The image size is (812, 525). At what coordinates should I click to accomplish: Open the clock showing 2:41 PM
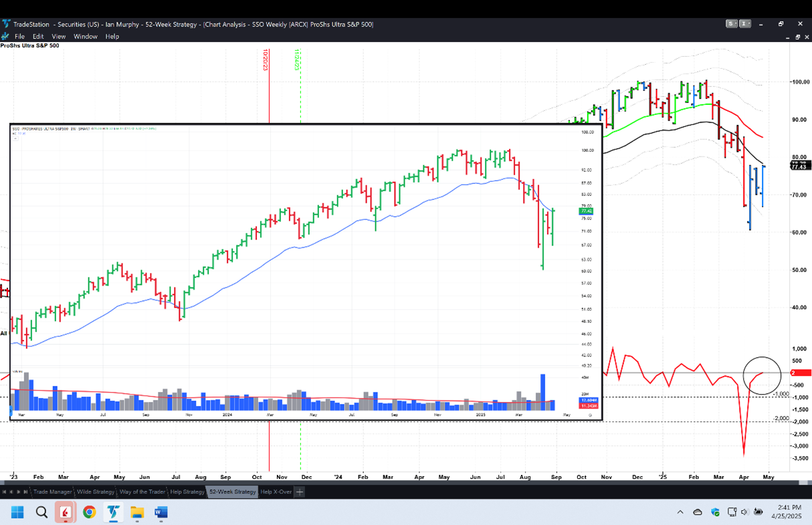(x=789, y=512)
